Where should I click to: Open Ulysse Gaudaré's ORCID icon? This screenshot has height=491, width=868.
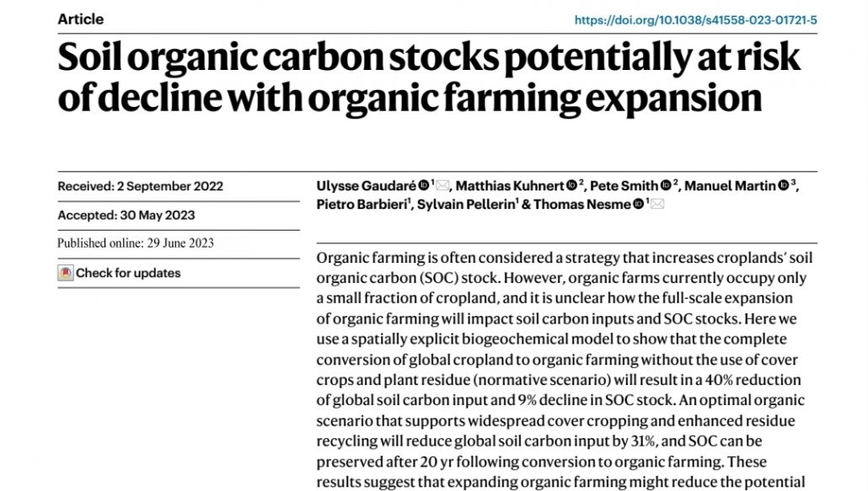coord(424,185)
